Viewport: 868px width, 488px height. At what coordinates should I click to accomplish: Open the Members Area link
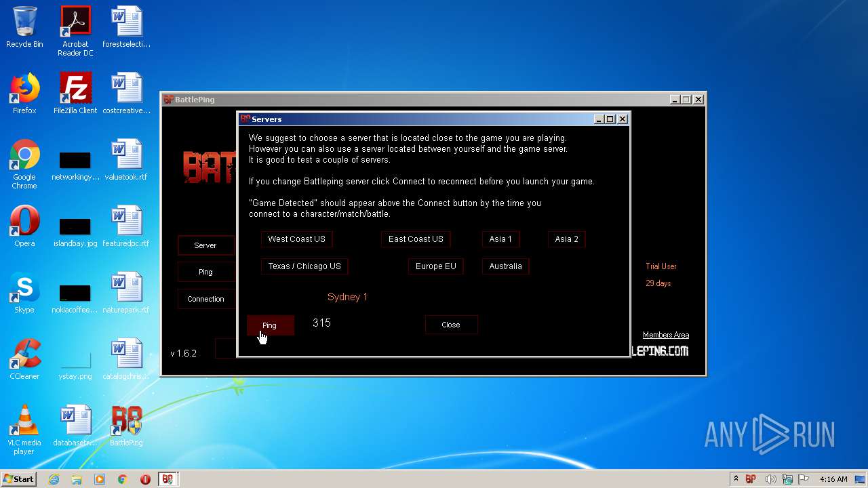pos(666,335)
